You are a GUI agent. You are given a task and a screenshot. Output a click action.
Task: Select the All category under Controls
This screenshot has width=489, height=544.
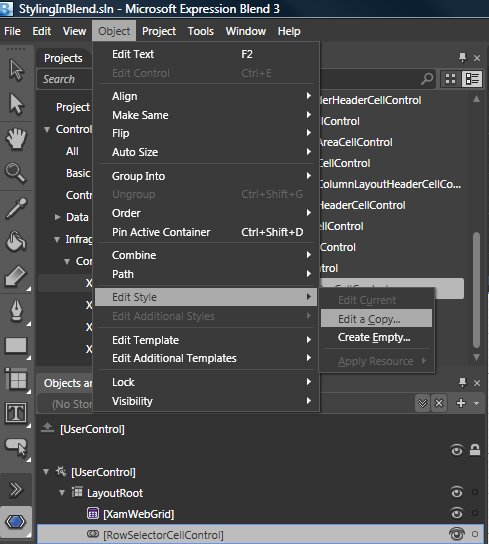(x=72, y=152)
